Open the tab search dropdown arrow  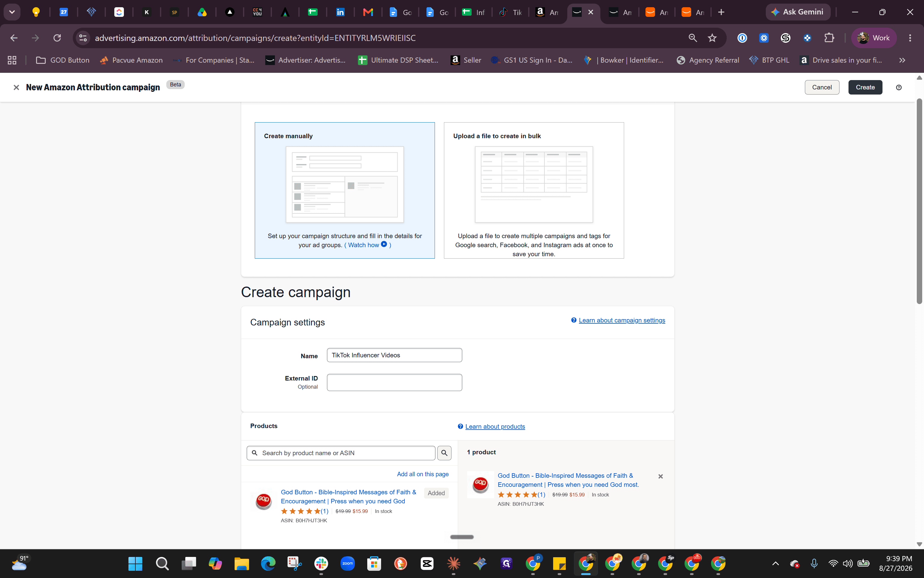(12, 12)
